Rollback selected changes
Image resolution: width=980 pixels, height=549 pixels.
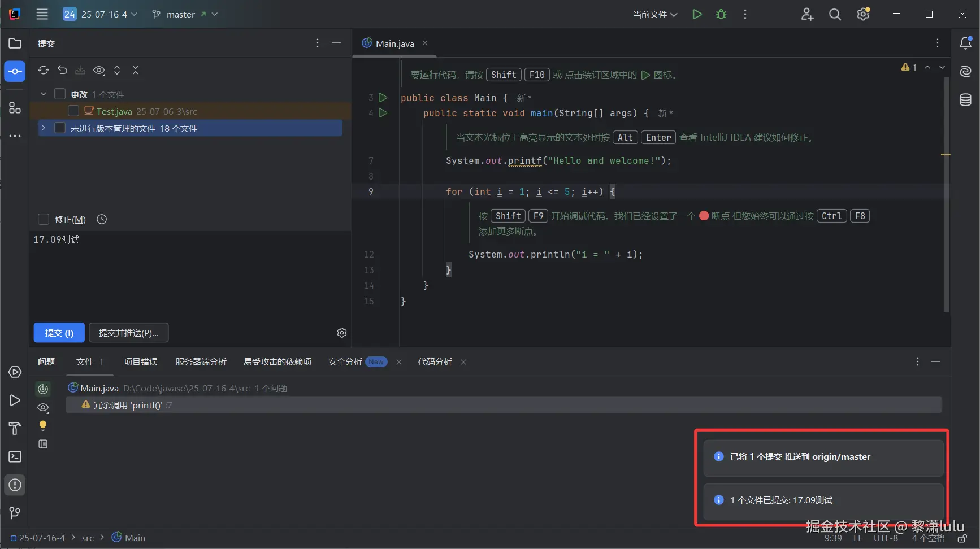point(62,70)
